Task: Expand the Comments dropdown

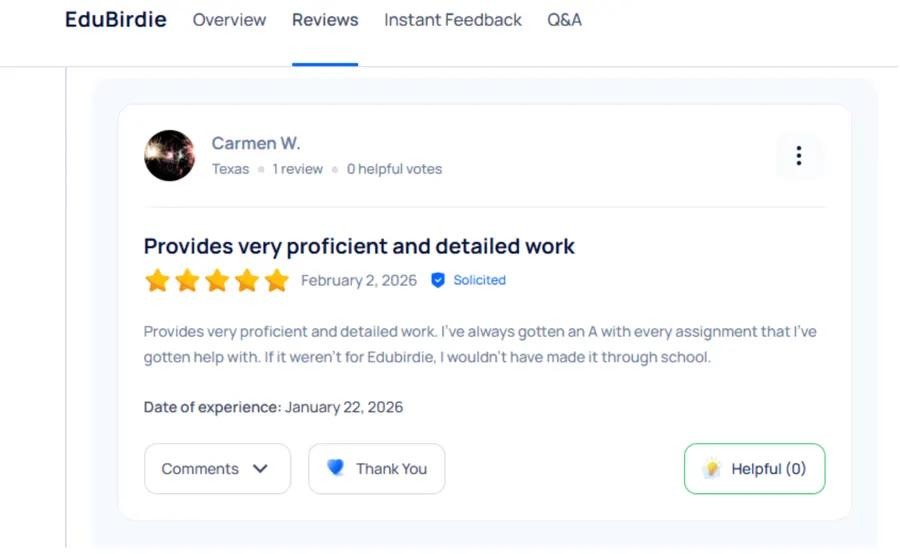Action: tap(216, 469)
